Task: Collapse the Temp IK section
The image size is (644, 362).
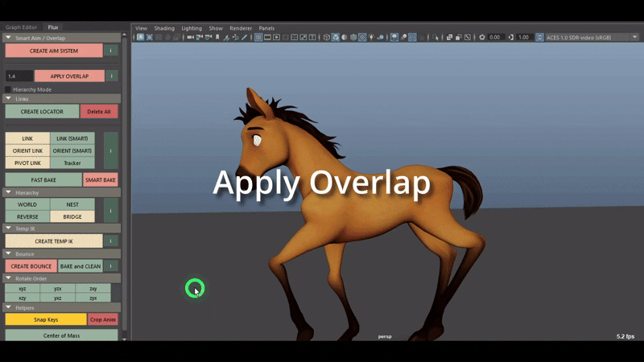Action: click(8, 228)
